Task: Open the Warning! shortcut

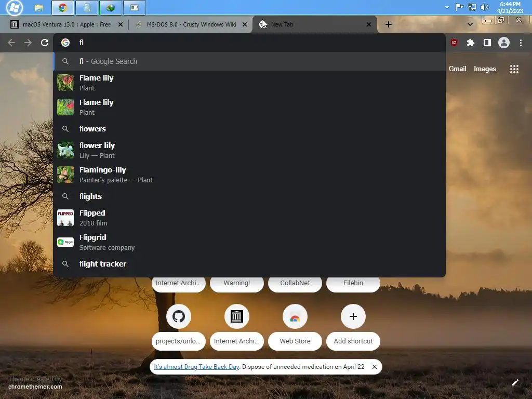Action: (x=237, y=283)
